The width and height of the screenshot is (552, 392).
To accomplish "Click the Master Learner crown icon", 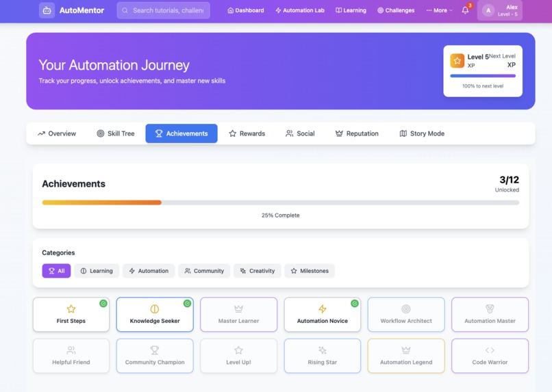I will [239, 309].
